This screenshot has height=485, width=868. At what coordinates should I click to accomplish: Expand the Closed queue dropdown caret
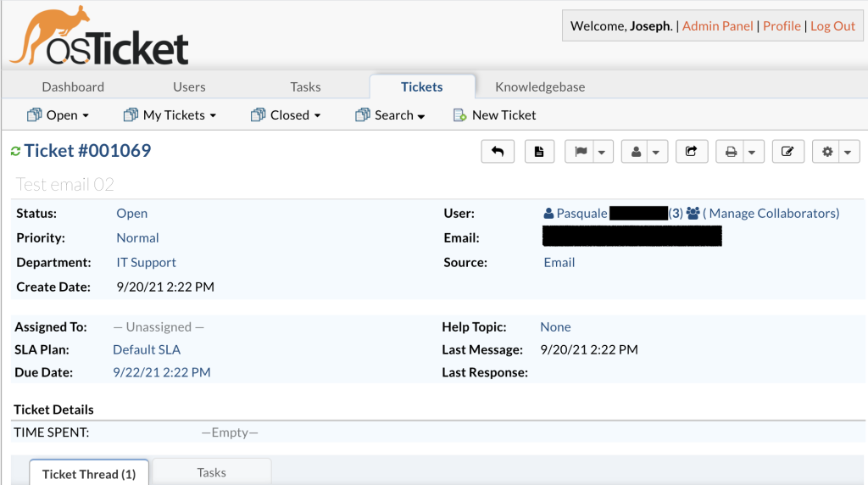[x=317, y=115]
